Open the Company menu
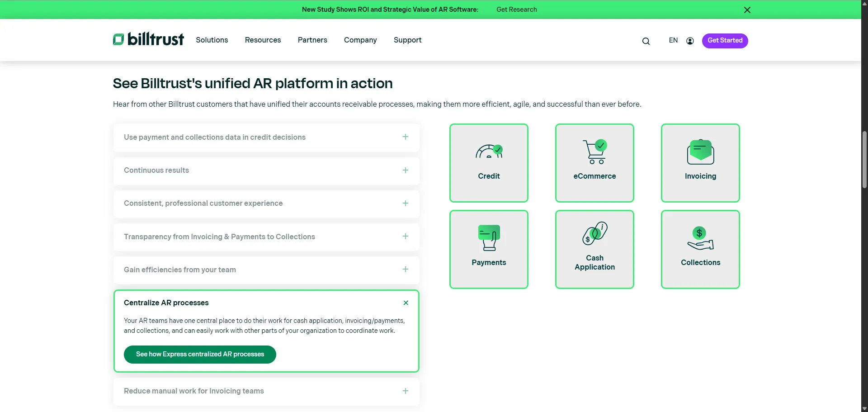 [360, 40]
